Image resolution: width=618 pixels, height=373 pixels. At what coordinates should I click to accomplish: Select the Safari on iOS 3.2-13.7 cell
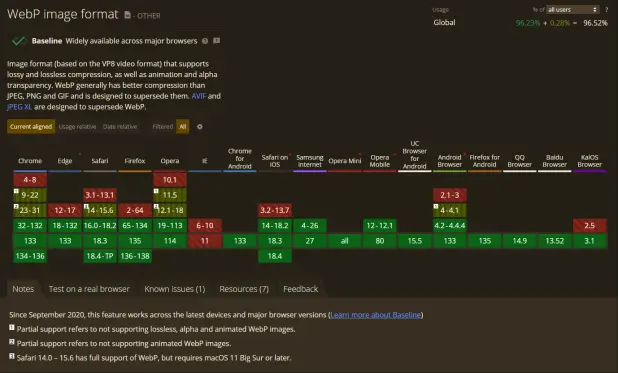[x=275, y=211]
